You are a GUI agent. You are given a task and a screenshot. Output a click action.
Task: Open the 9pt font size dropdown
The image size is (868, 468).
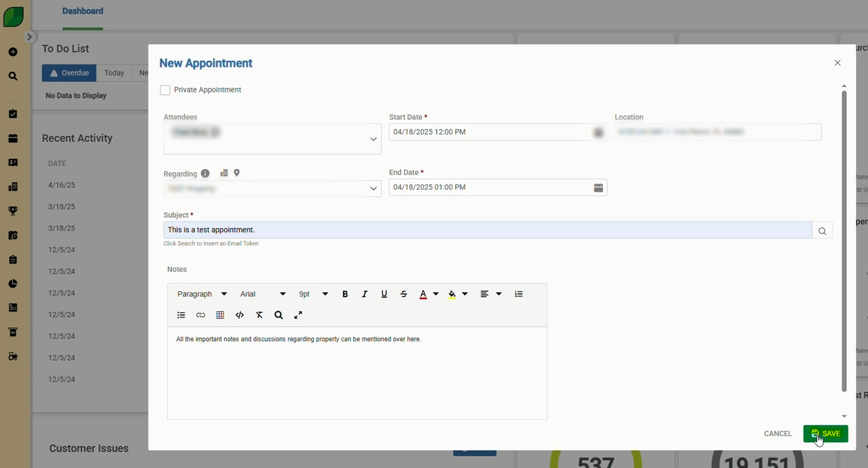coord(313,294)
